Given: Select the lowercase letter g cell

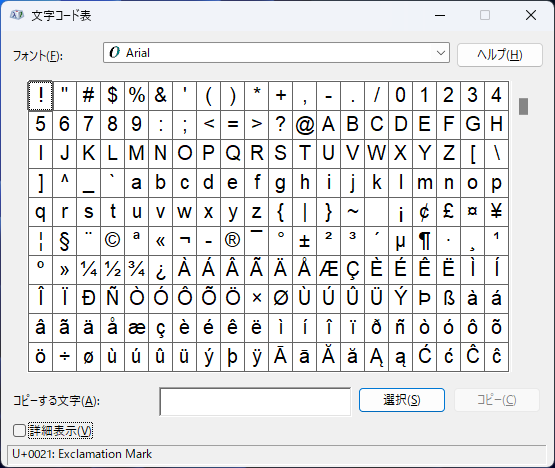Looking at the screenshot, I should point(281,183).
